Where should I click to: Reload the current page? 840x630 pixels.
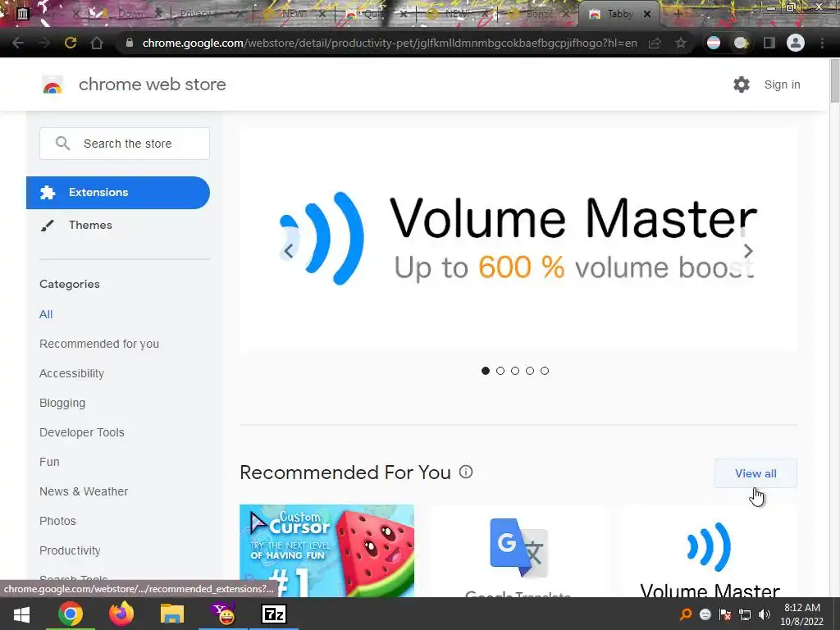point(71,43)
